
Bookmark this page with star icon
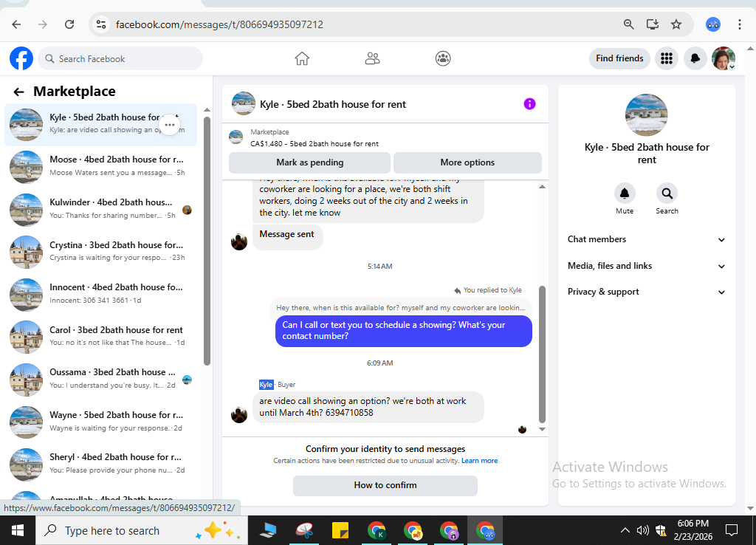pyautogui.click(x=676, y=24)
